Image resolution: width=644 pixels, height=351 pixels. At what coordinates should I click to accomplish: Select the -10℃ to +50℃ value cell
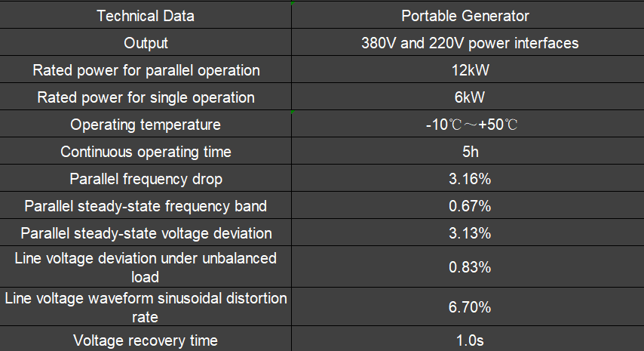[469, 125]
